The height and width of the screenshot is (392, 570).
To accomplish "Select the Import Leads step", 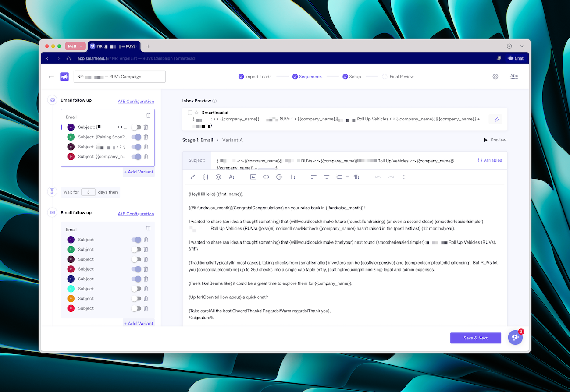I will pos(259,76).
